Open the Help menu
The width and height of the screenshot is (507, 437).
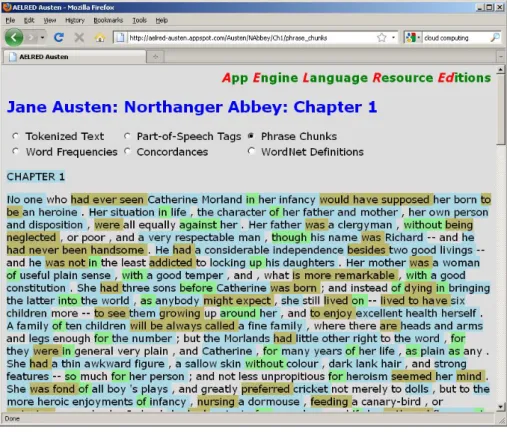162,20
